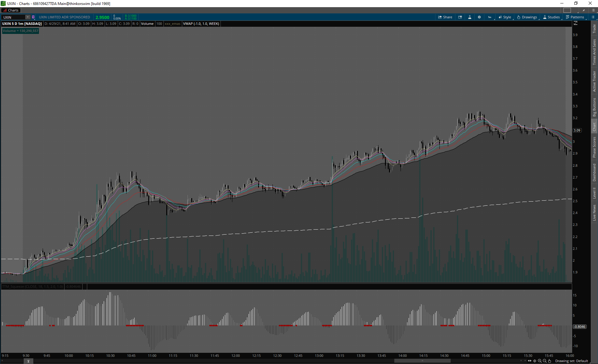
Task: Toggle the pin window icon
Action: pyautogui.click(x=584, y=10)
